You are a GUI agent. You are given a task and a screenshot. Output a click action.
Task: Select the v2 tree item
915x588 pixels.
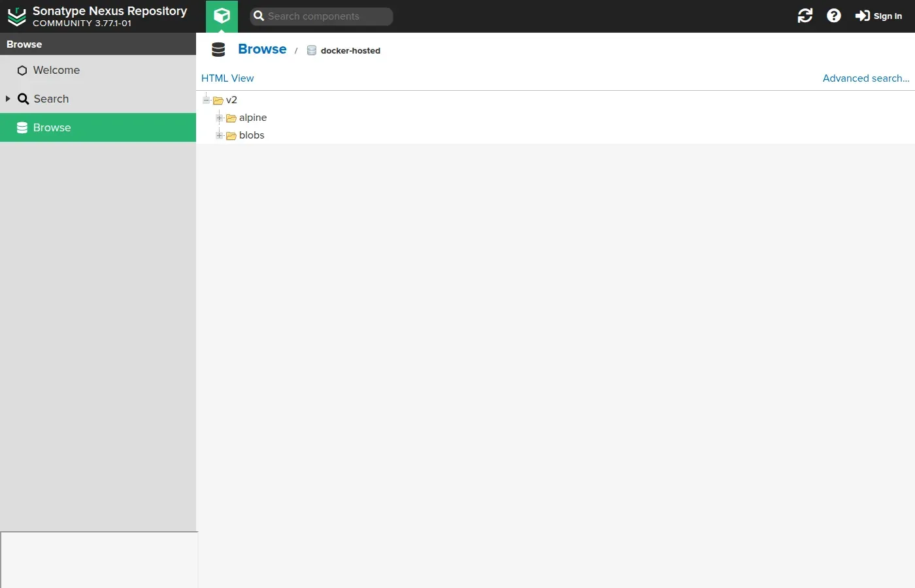coord(231,100)
